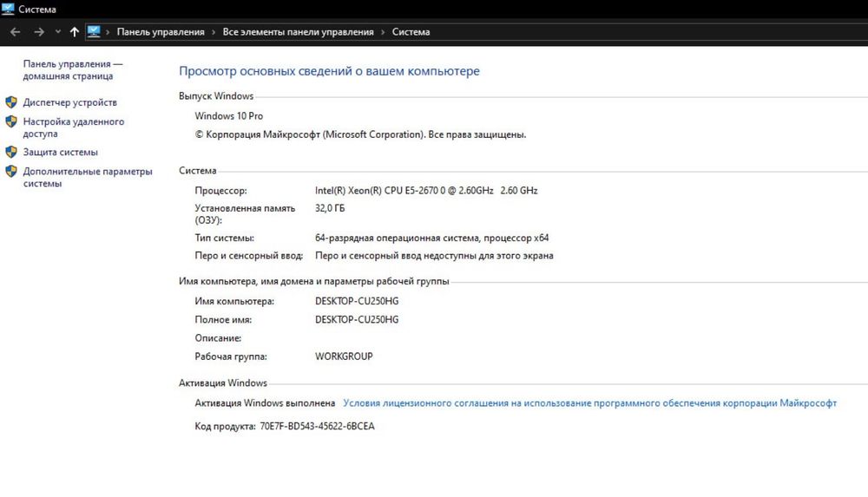Screen dimensions: 868x497
Task: Open "Панель управления — домашняя страница" link
Action: [x=73, y=69]
